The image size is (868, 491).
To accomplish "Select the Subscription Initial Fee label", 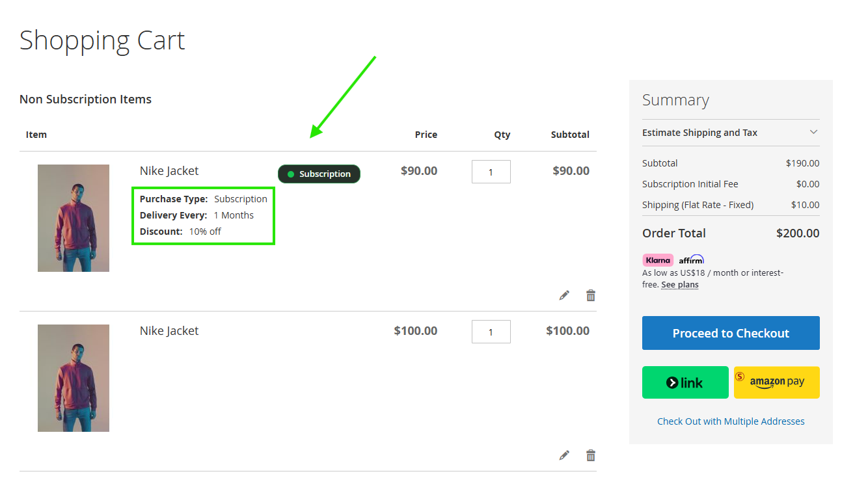I will [x=690, y=184].
